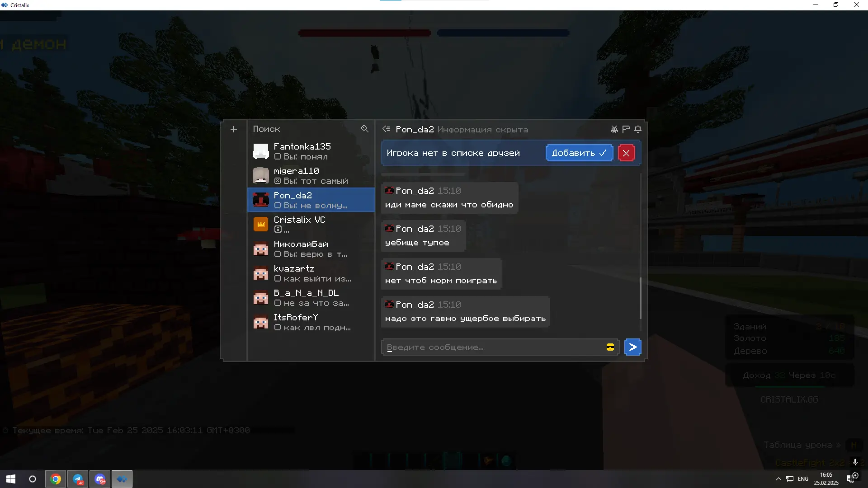Open chat with kvazartz
Viewport: 868px width, 488px height.
pyautogui.click(x=311, y=273)
